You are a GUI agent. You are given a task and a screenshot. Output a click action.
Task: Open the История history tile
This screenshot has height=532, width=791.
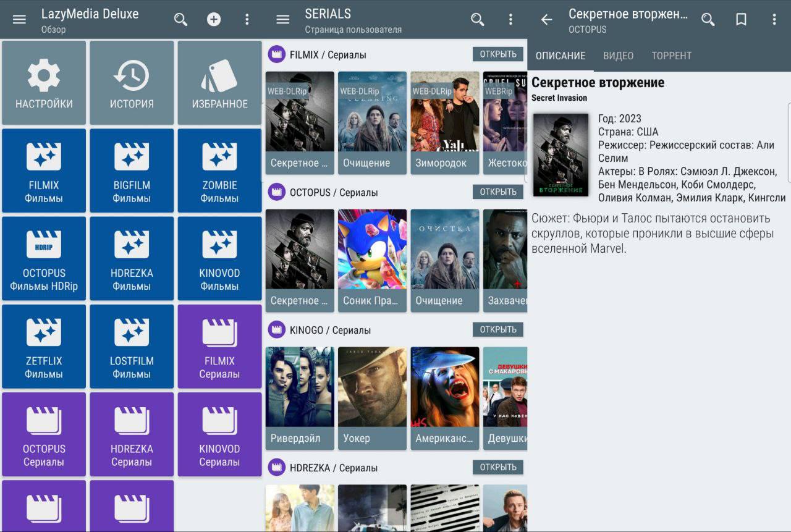(x=132, y=83)
